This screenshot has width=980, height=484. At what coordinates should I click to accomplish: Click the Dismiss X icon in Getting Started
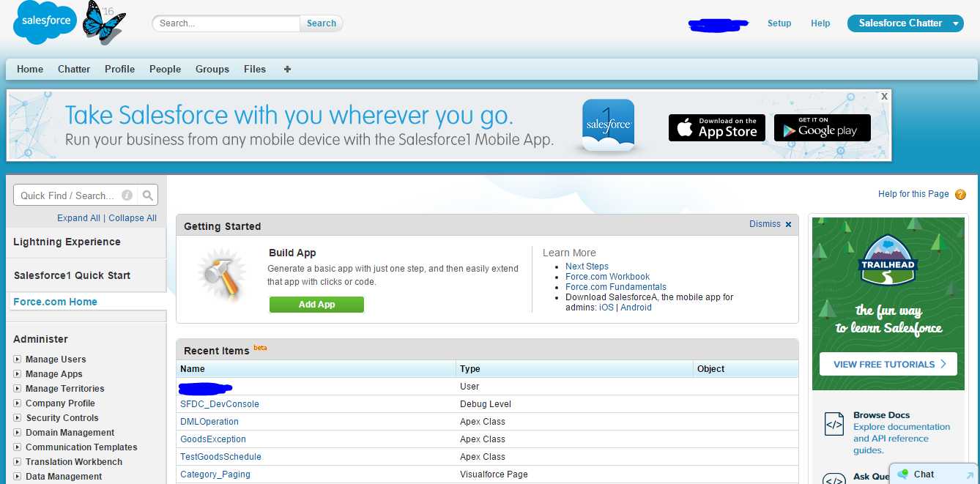(x=789, y=225)
